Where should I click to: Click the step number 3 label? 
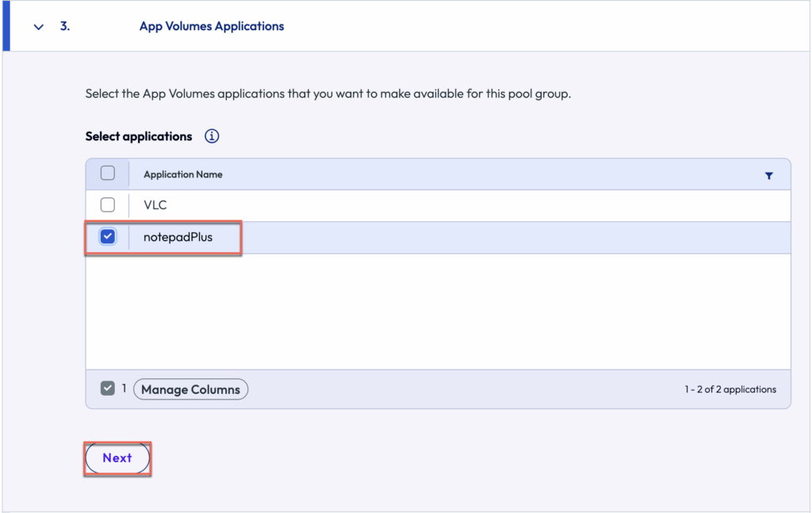[65, 26]
